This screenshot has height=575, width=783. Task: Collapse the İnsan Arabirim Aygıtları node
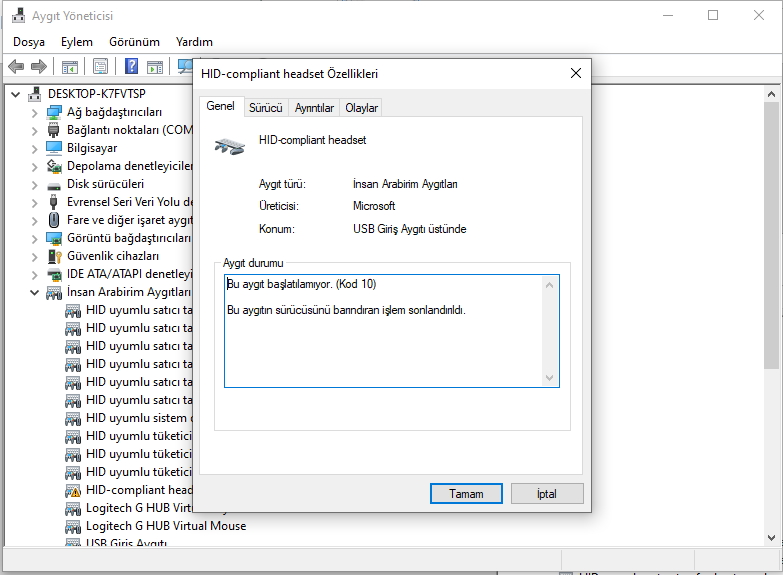click(35, 293)
